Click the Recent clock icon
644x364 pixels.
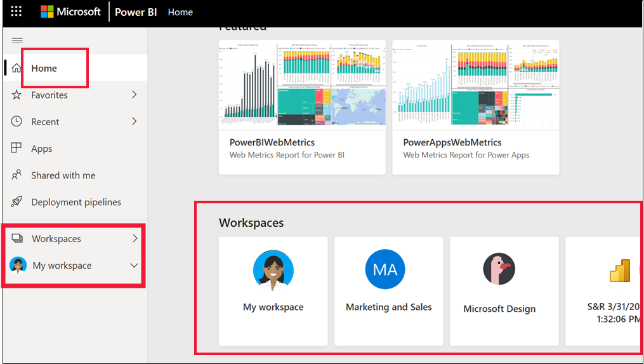click(x=16, y=121)
